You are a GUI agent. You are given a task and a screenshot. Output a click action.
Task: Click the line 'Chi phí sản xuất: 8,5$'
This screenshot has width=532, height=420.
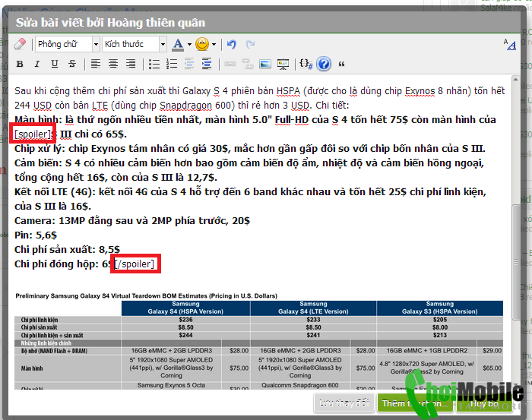tap(67, 249)
